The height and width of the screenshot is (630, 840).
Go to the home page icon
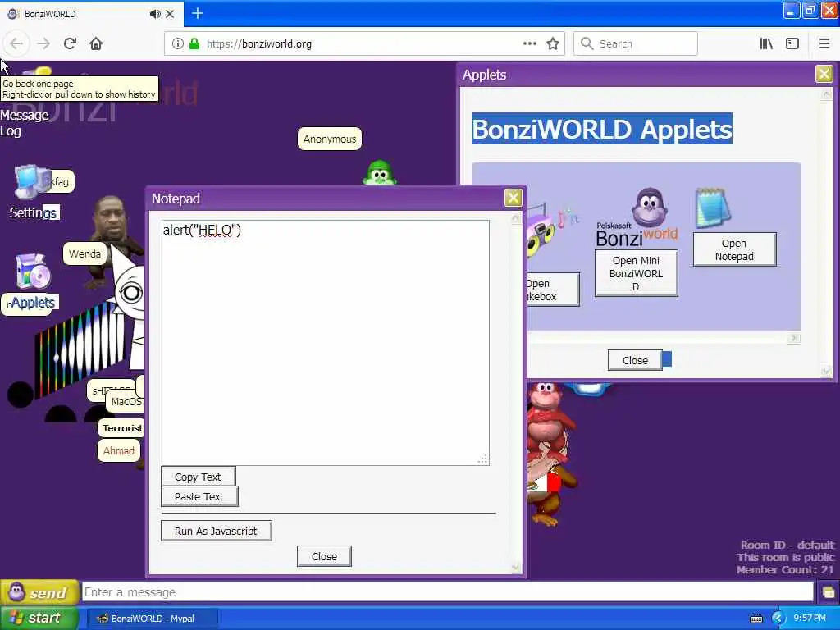pyautogui.click(x=96, y=44)
